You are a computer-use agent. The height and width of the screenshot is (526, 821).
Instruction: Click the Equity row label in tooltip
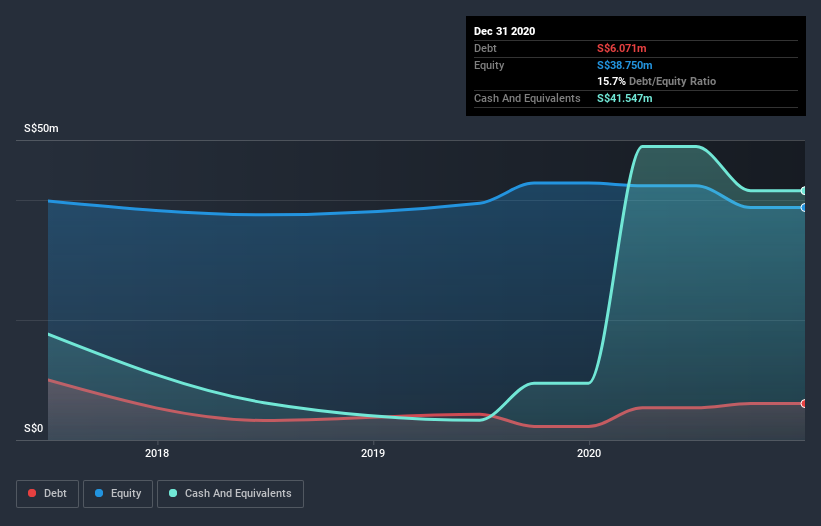pyautogui.click(x=489, y=65)
